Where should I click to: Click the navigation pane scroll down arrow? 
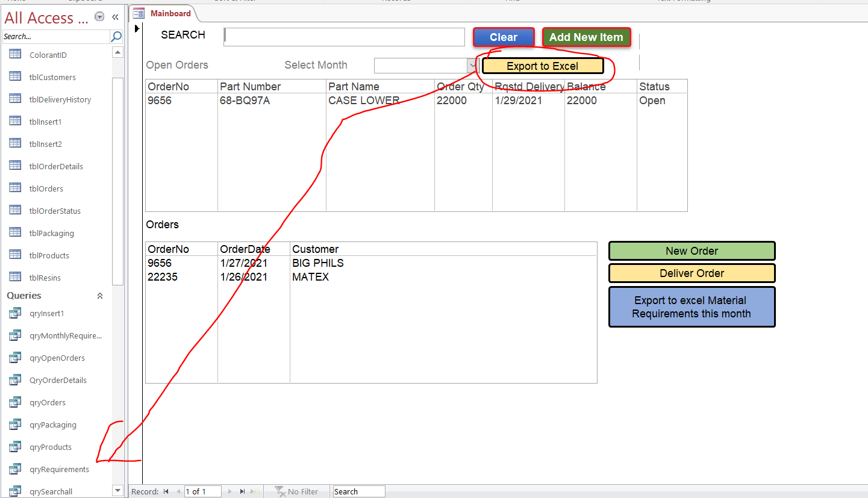click(x=117, y=491)
